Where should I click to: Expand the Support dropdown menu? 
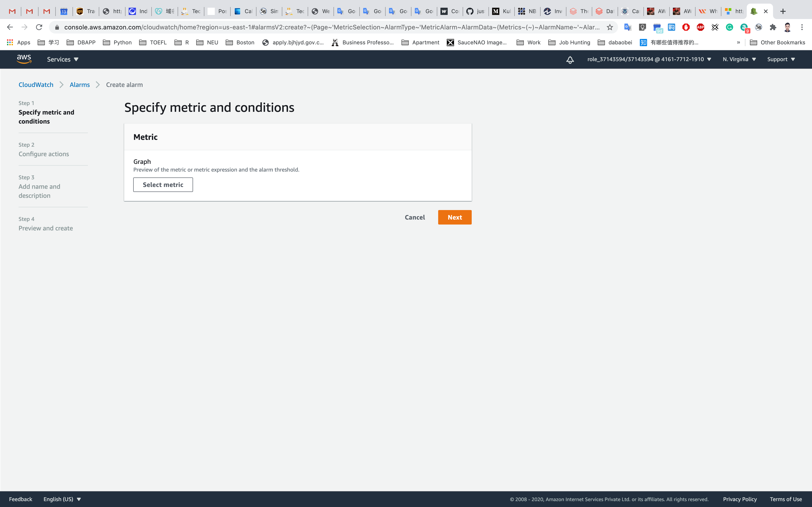(781, 59)
